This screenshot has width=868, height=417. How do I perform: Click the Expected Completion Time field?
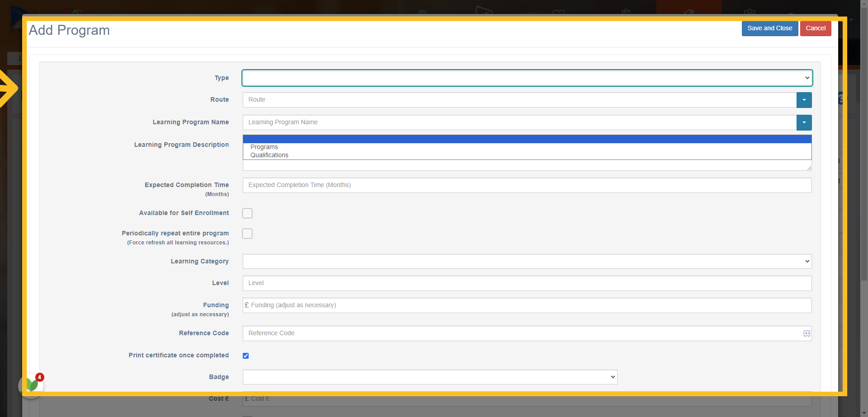pyautogui.click(x=527, y=185)
